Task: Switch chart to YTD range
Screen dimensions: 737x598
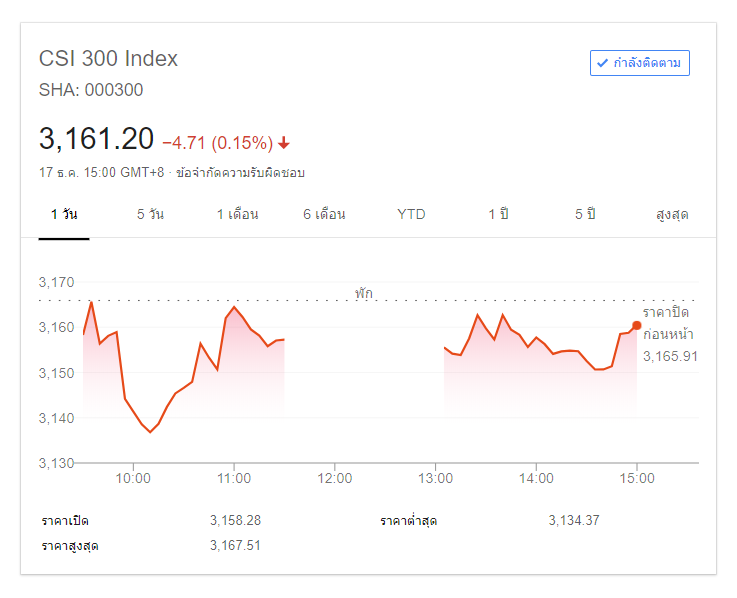Action: [411, 214]
